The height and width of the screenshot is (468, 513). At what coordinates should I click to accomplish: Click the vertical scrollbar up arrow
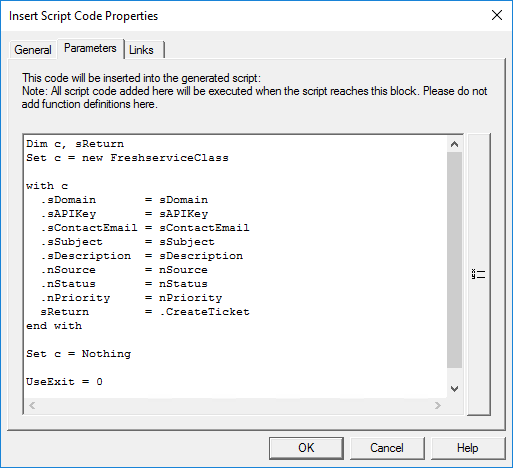point(454,144)
